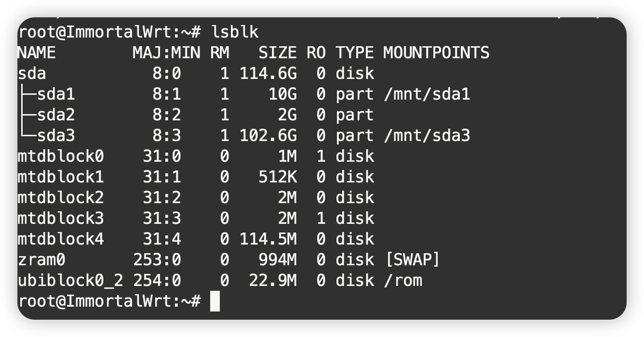This screenshot has width=644, height=337.
Task: Click the MAJ:MIN column header
Action: pyautogui.click(x=166, y=53)
